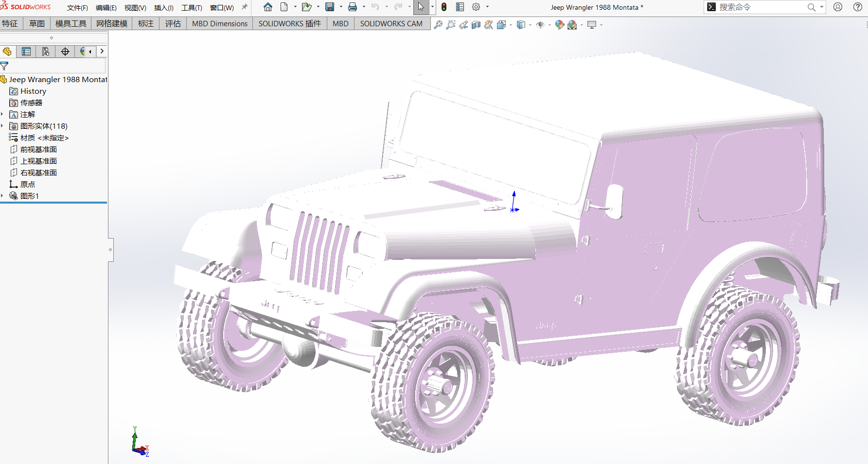Save the model with floppy disk icon
Image resolution: width=868 pixels, height=464 pixels.
(x=330, y=7)
